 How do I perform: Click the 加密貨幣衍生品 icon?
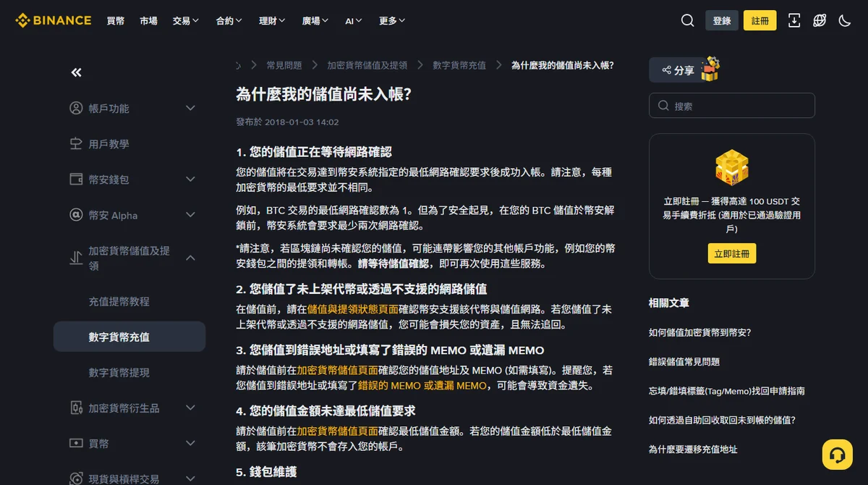(76, 408)
